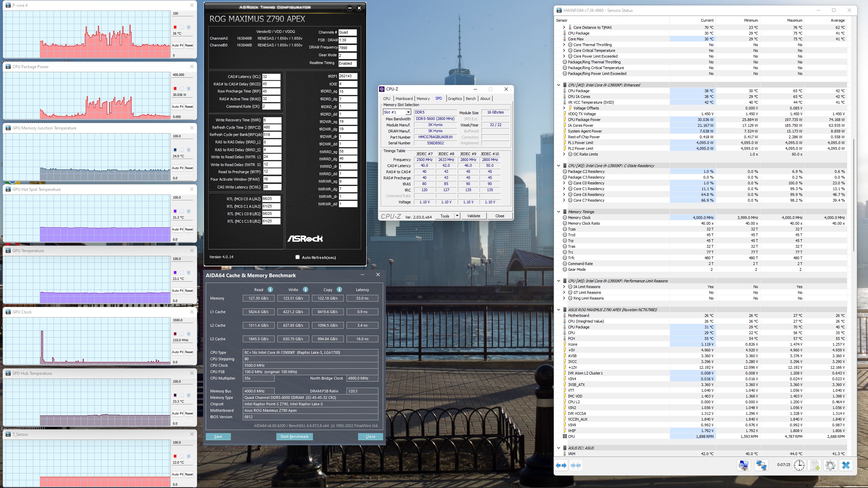Click the HWiNFO collapse columns arrows icon
The image size is (868, 488).
[x=576, y=465]
